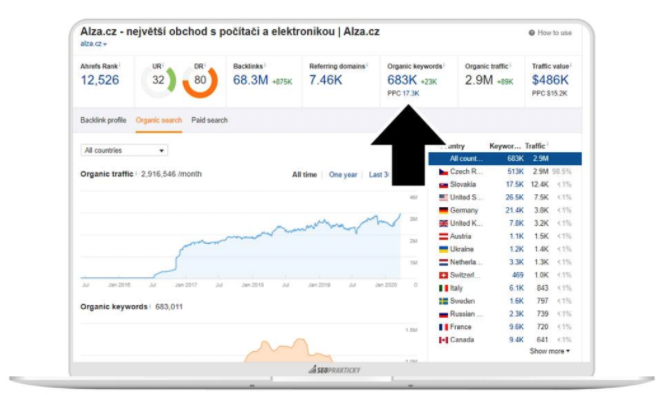Click the UR 32 gauge

tap(158, 80)
